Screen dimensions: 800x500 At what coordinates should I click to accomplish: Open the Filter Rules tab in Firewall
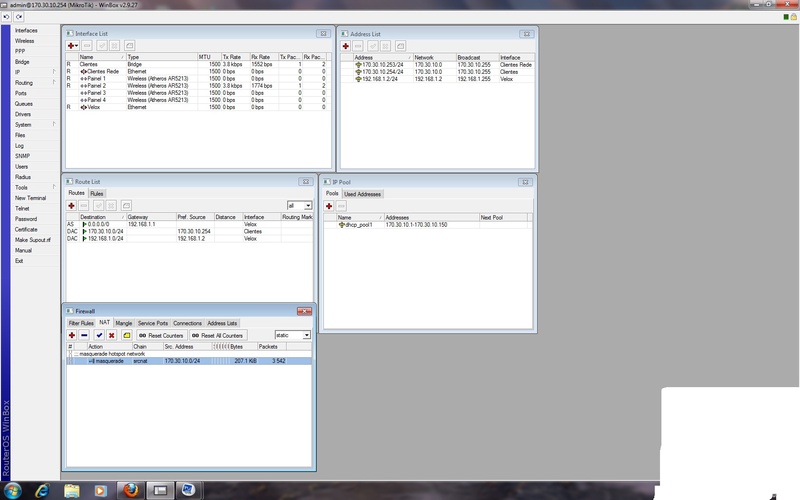81,323
